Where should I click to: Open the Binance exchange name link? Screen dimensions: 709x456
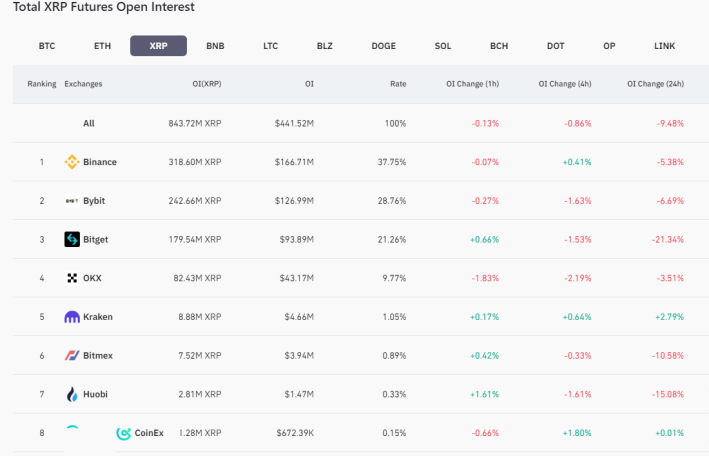point(100,162)
